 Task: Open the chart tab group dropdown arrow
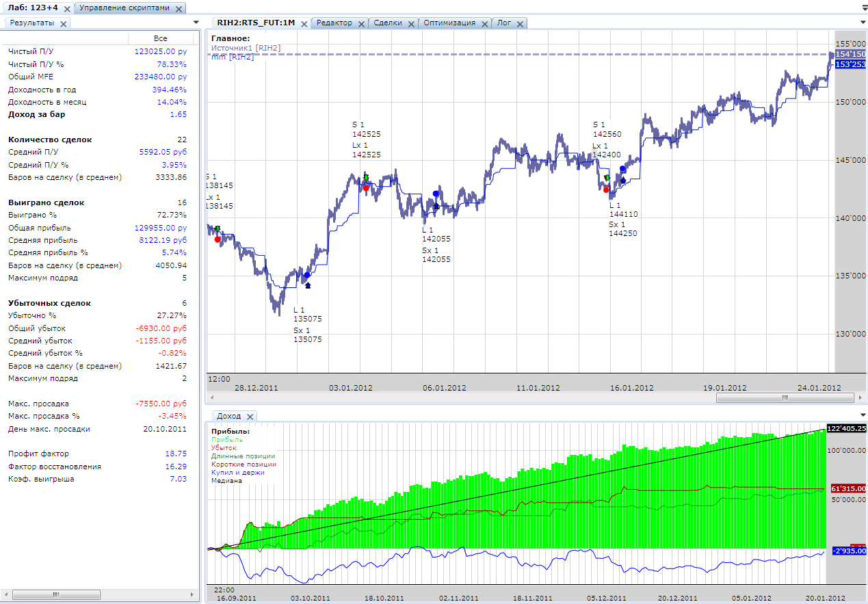[x=863, y=23]
